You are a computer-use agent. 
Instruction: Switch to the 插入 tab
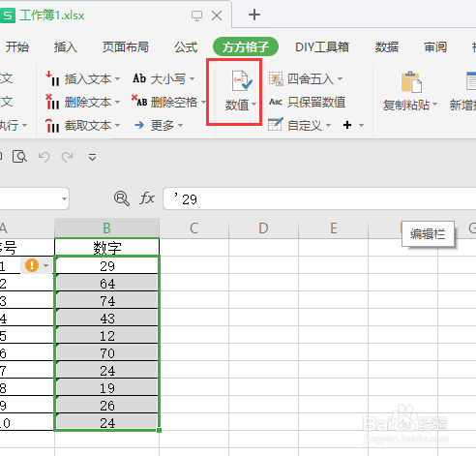pyautogui.click(x=66, y=47)
